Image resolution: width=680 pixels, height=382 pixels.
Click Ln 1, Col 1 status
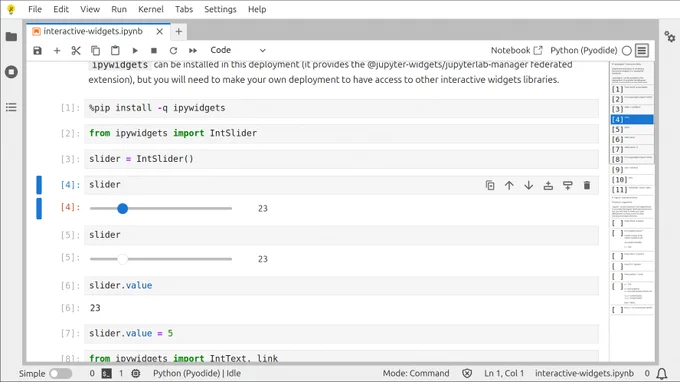click(x=504, y=373)
